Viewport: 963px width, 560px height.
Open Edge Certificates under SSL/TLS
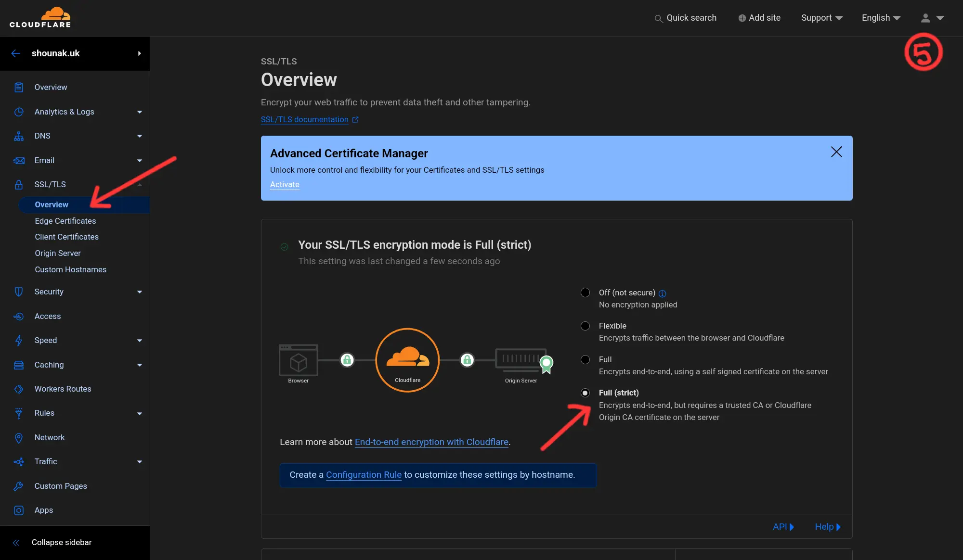click(x=65, y=221)
